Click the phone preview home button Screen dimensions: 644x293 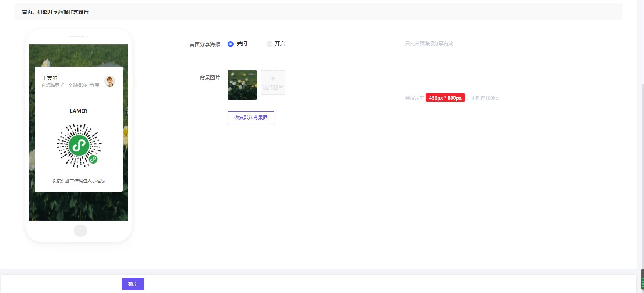click(80, 231)
